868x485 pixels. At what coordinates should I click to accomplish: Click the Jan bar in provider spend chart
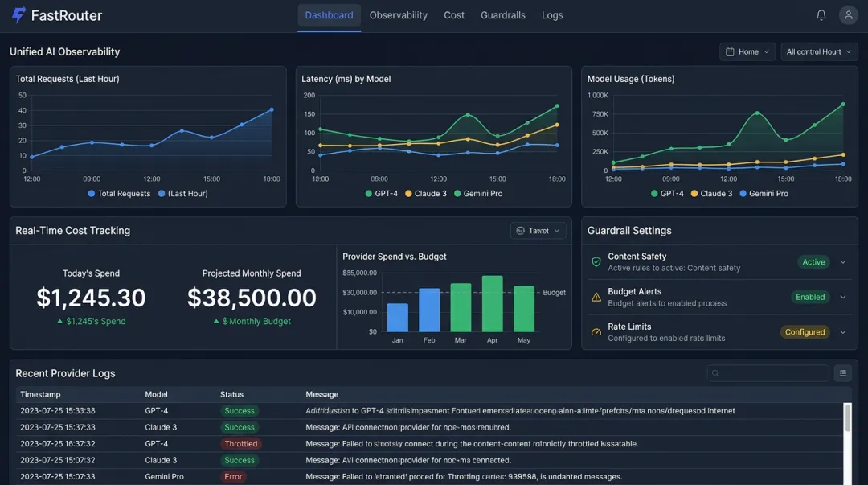coord(398,318)
